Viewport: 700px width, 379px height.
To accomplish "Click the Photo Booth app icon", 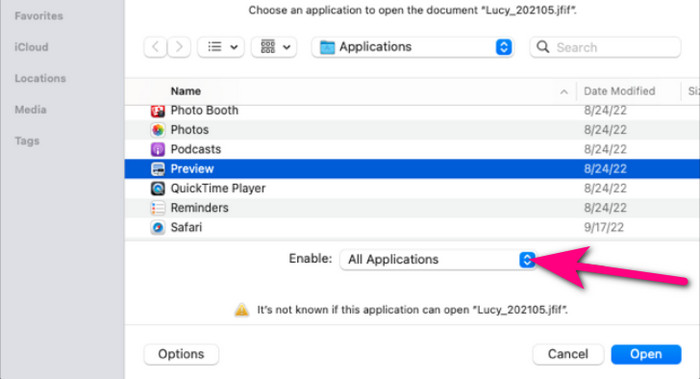I will [158, 111].
